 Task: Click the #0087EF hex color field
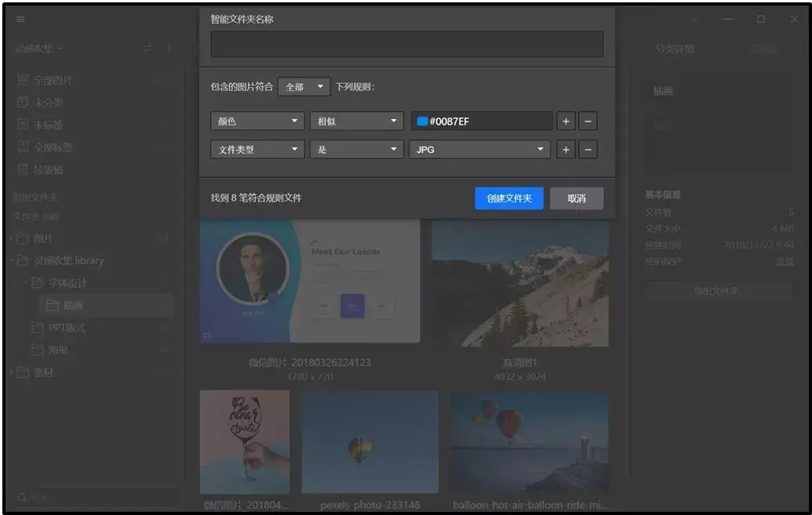coord(482,121)
